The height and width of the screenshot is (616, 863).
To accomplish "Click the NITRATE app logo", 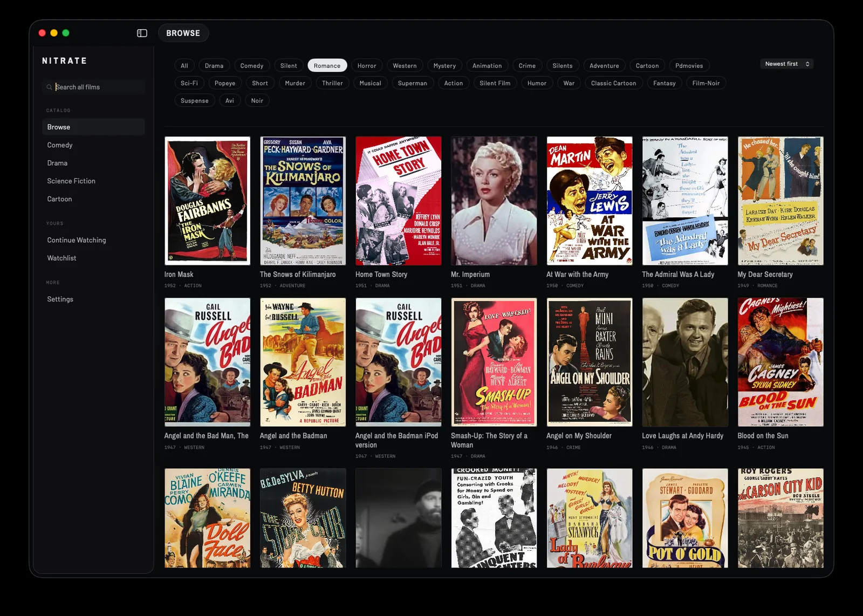I will click(x=65, y=61).
